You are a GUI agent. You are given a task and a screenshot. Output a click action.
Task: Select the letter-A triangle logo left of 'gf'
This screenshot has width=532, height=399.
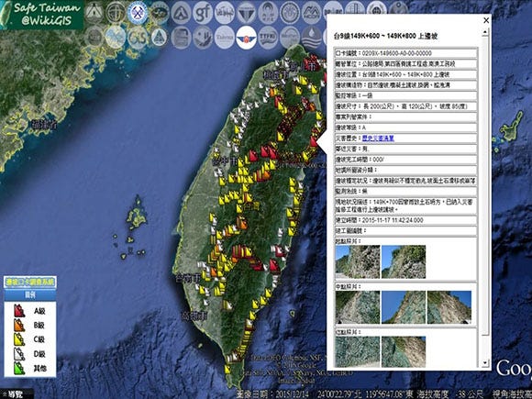[181, 13]
